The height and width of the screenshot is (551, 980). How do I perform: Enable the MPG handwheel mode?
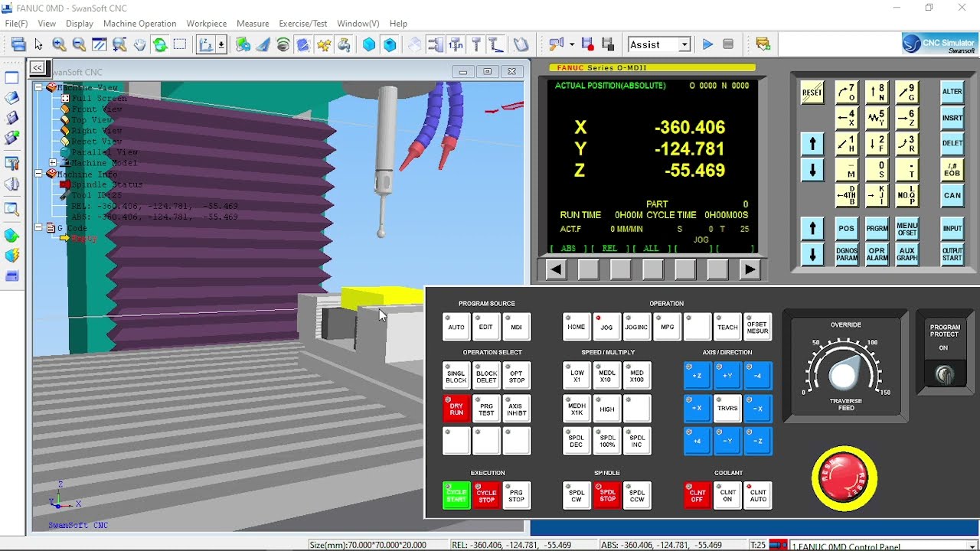click(668, 327)
